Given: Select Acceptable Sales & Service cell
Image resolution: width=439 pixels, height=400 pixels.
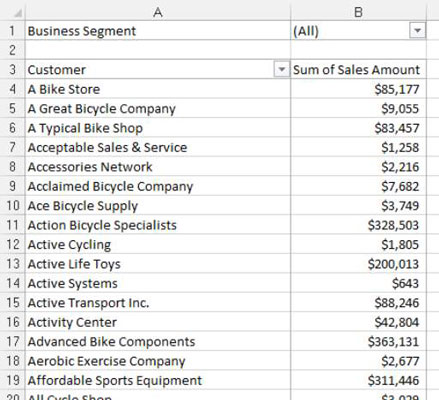Looking at the screenshot, I should click(x=158, y=147).
